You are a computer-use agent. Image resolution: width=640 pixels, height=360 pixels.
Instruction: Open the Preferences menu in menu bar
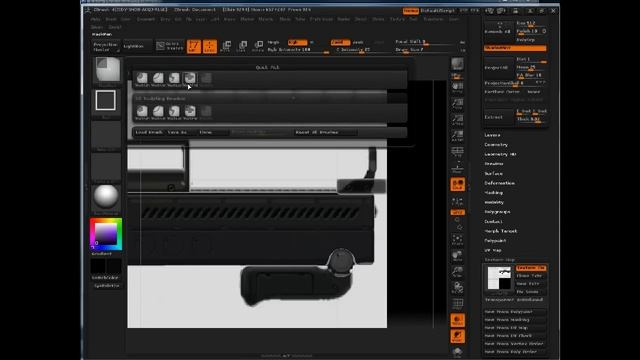(321, 19)
